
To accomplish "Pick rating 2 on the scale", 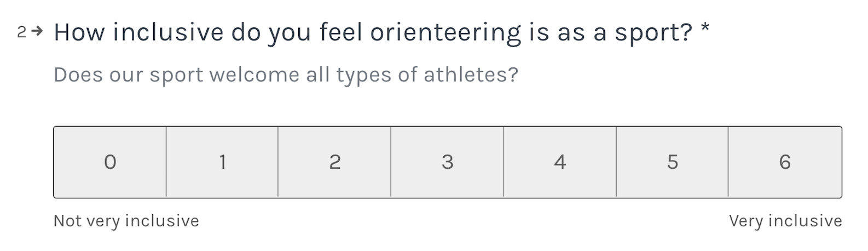I will (x=334, y=162).
